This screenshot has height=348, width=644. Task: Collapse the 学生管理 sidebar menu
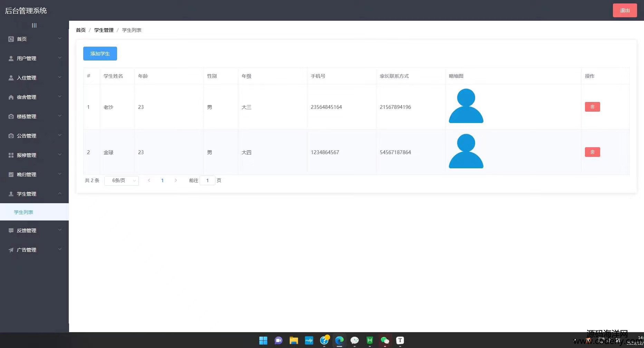34,194
